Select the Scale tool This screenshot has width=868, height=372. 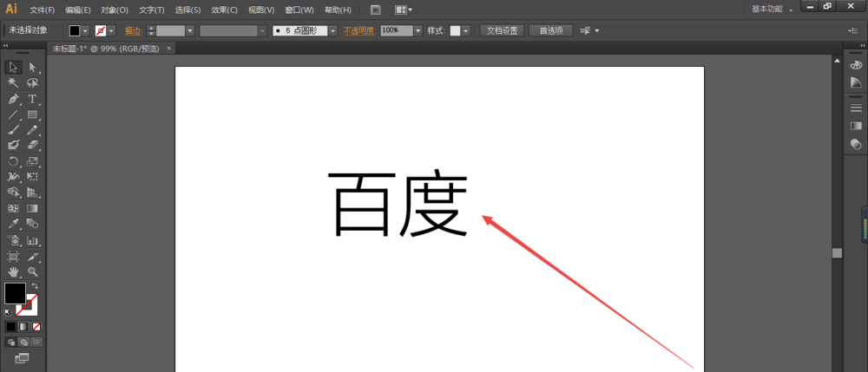click(32, 161)
